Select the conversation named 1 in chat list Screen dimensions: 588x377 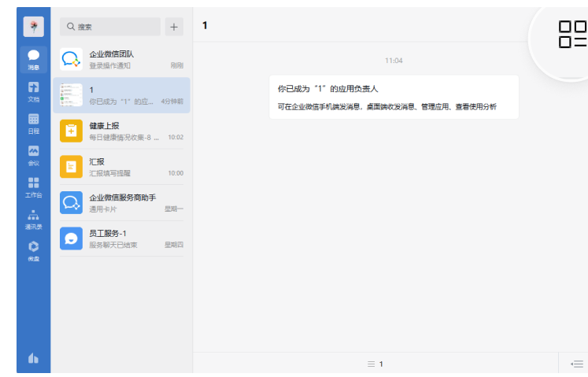point(121,95)
